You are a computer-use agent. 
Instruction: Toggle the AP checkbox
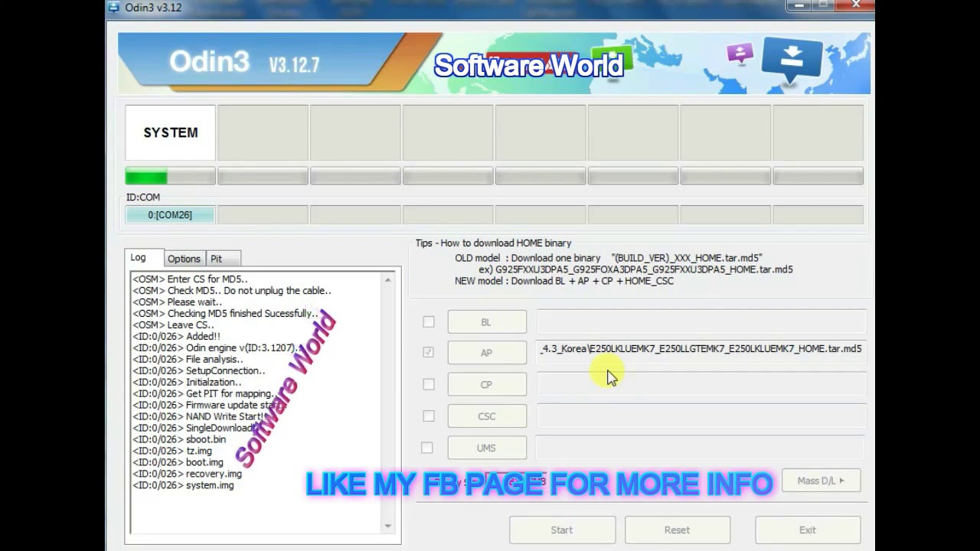click(429, 352)
